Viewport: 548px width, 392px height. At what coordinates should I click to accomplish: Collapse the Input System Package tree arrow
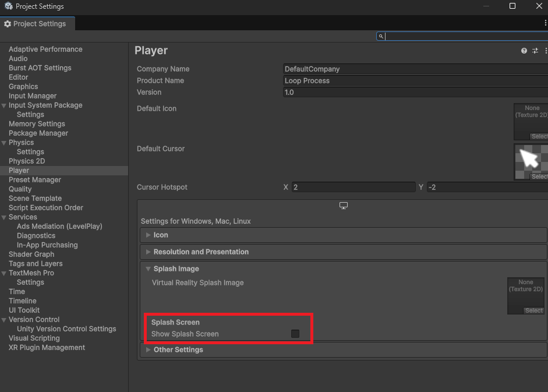4,105
